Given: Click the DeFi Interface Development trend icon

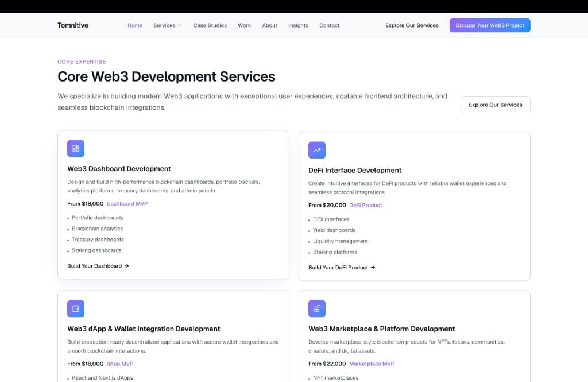Looking at the screenshot, I should (x=317, y=150).
